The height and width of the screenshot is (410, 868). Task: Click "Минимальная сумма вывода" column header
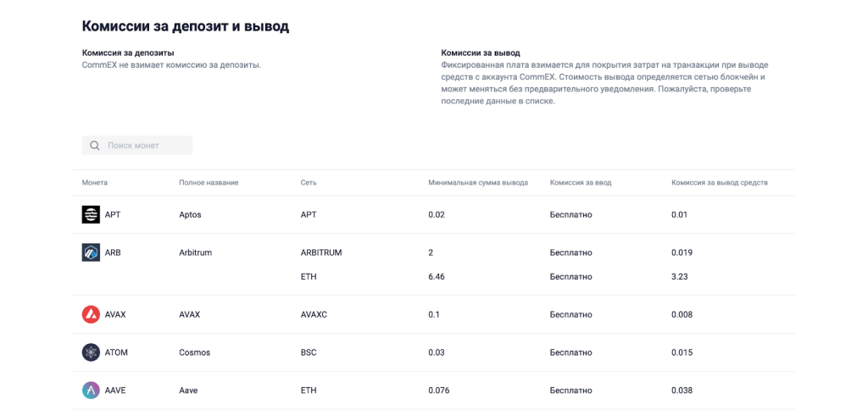478,183
